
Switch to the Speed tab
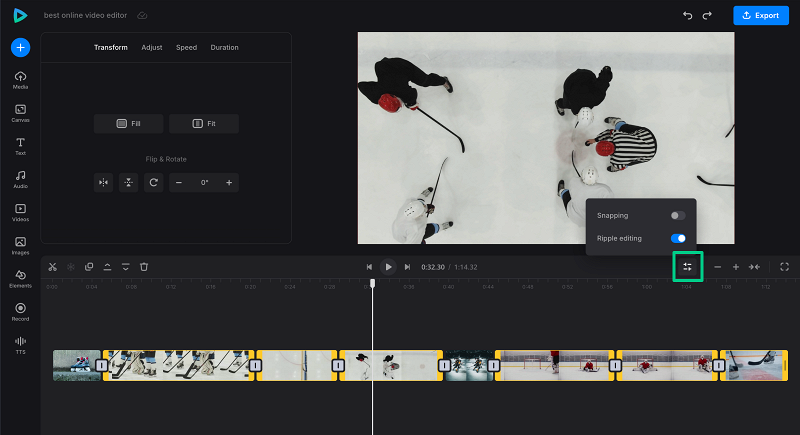186,47
